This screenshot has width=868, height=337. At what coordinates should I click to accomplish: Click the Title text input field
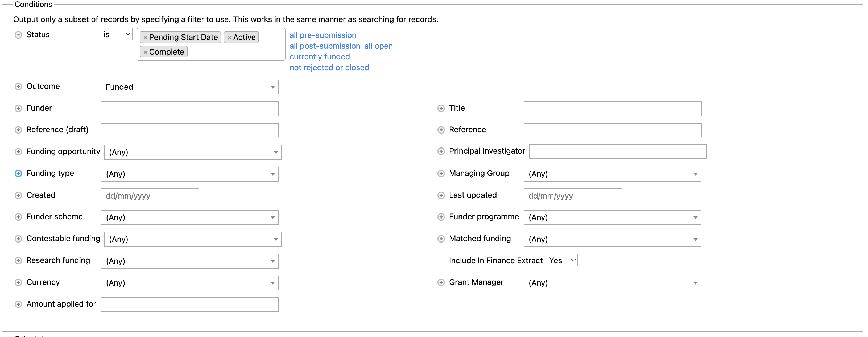pos(612,109)
